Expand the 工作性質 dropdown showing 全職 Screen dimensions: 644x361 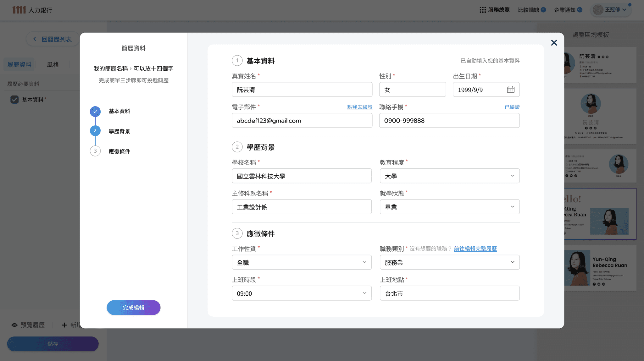click(302, 262)
